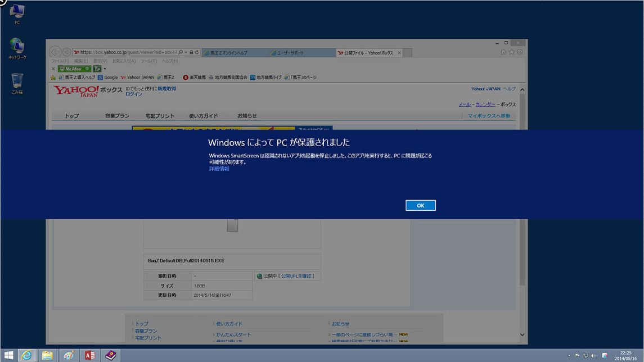Click the かんたんスタート footer link
Viewport: 644px width, 362px height.
click(x=234, y=334)
